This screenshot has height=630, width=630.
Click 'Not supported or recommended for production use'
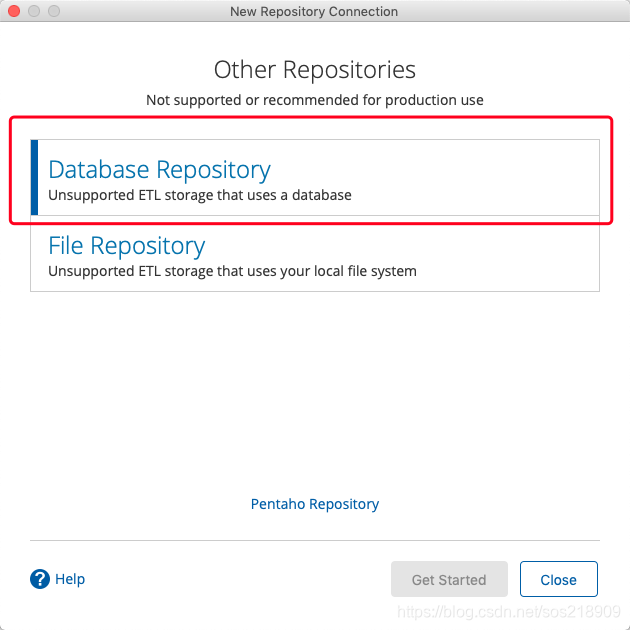point(315,100)
